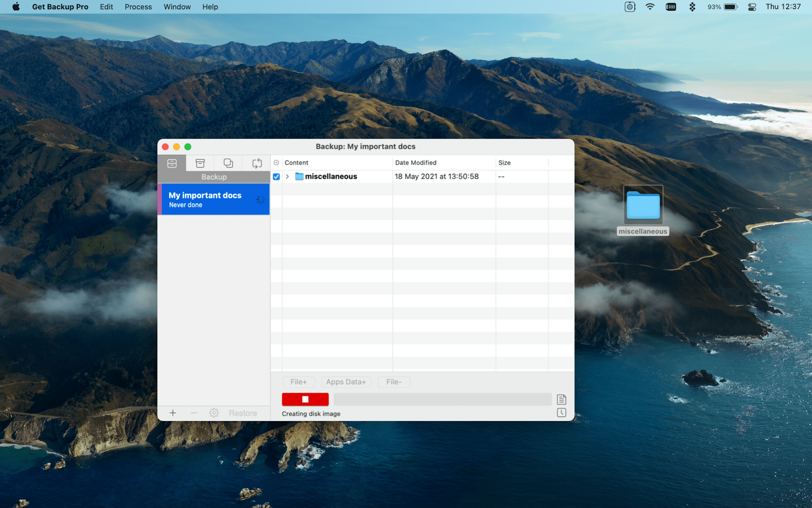Viewport: 812px width, 508px height.
Task: Remove project with the minus button
Action: click(x=193, y=413)
